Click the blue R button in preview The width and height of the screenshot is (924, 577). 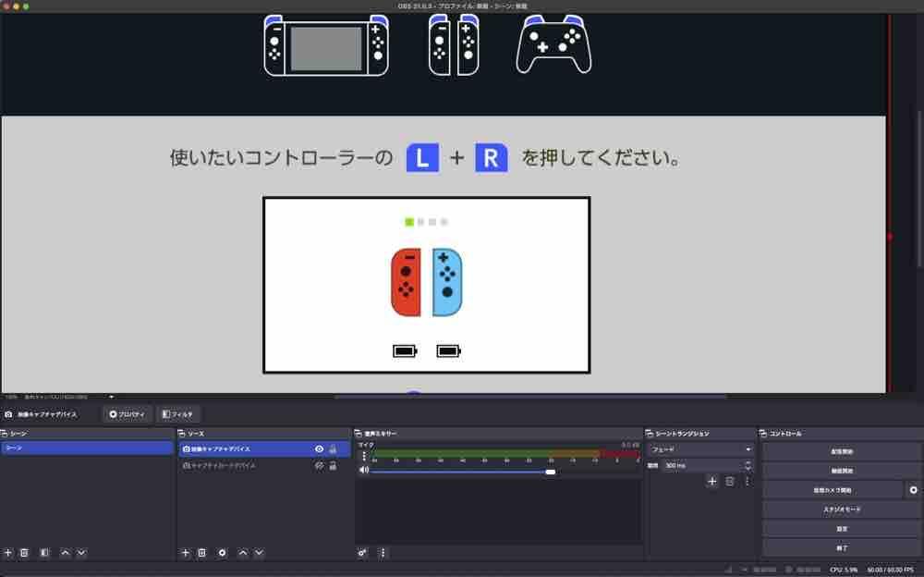point(491,157)
